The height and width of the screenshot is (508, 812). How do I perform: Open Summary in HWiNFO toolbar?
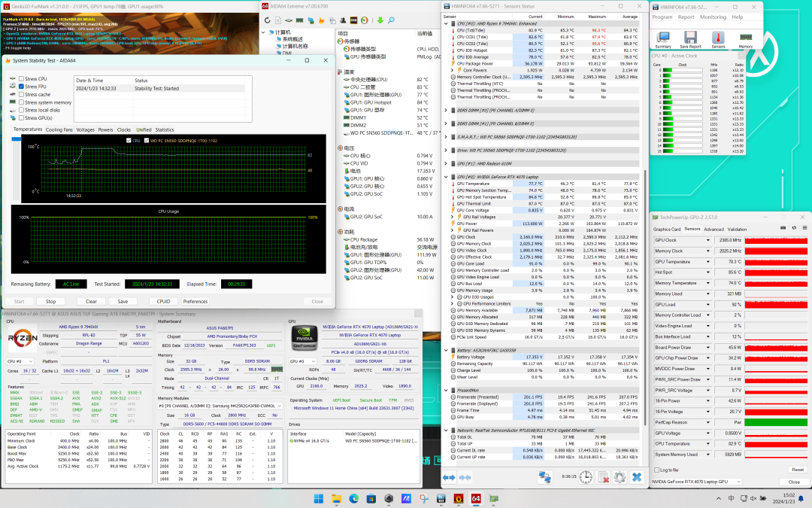click(x=663, y=37)
